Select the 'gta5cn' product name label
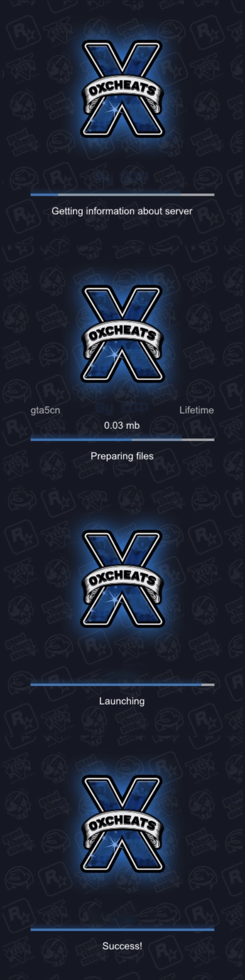 pyautogui.click(x=46, y=411)
